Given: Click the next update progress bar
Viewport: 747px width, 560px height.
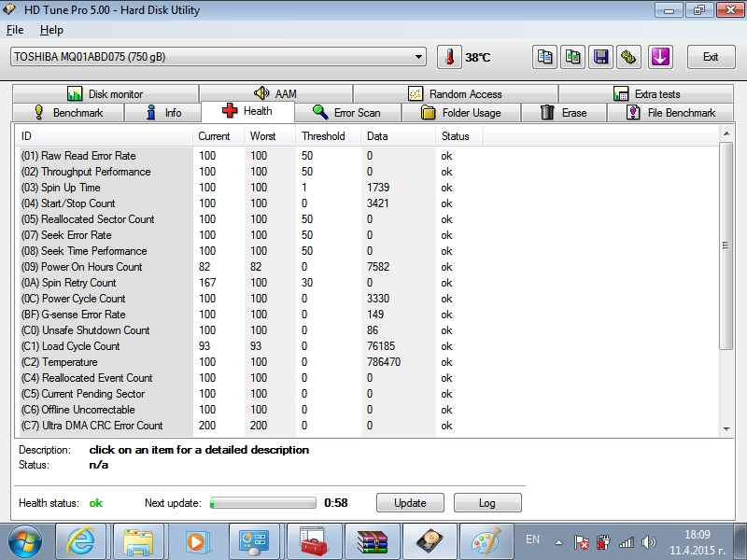Looking at the screenshot, I should (x=263, y=503).
